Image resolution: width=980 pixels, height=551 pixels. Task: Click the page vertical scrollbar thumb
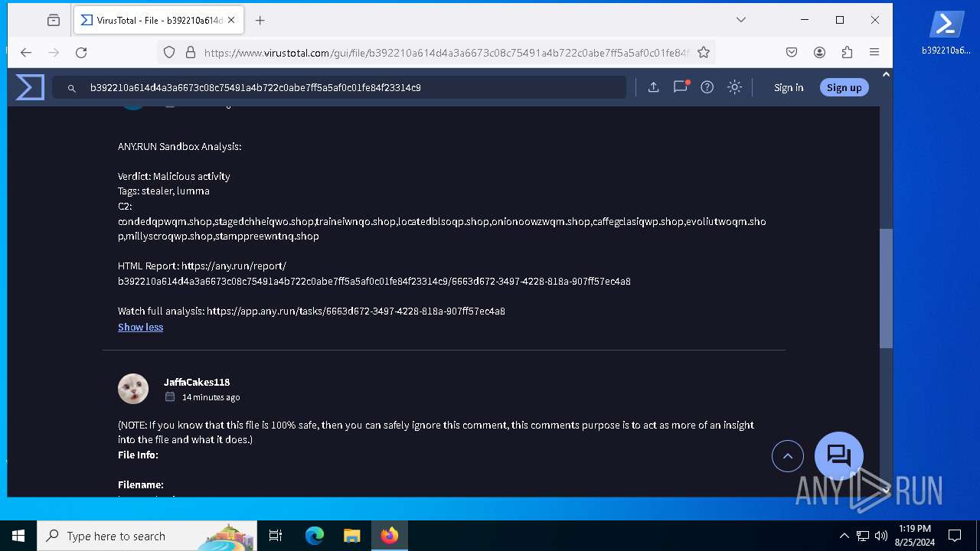(x=886, y=289)
